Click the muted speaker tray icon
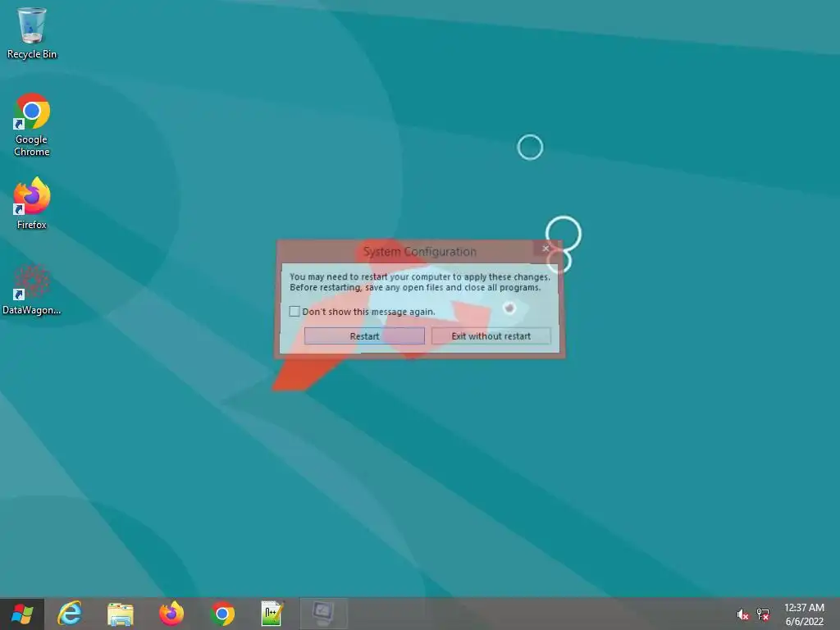840x630 pixels. pyautogui.click(x=742, y=614)
